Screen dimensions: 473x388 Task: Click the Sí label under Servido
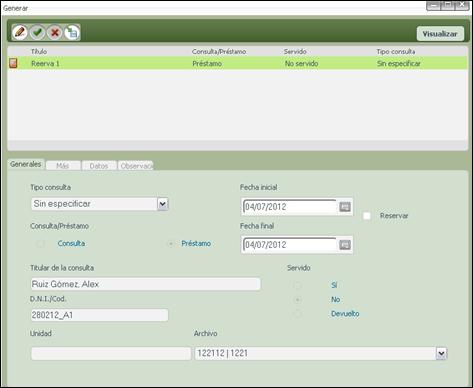pyautogui.click(x=334, y=285)
